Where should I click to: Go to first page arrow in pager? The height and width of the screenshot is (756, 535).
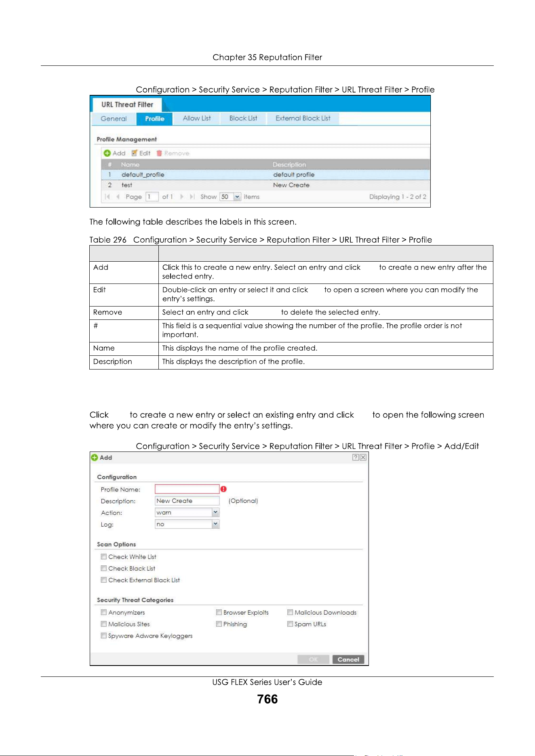pyautogui.click(x=107, y=197)
